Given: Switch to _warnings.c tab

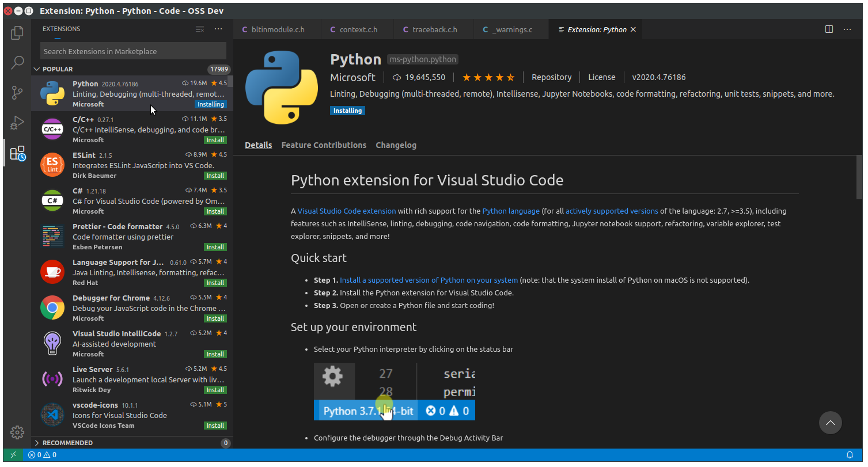Looking at the screenshot, I should click(x=511, y=29).
